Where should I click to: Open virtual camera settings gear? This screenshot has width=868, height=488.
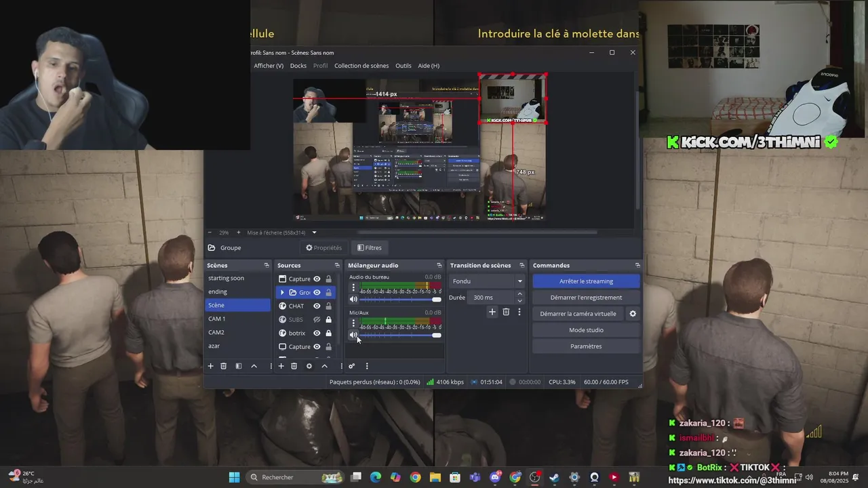(x=633, y=314)
